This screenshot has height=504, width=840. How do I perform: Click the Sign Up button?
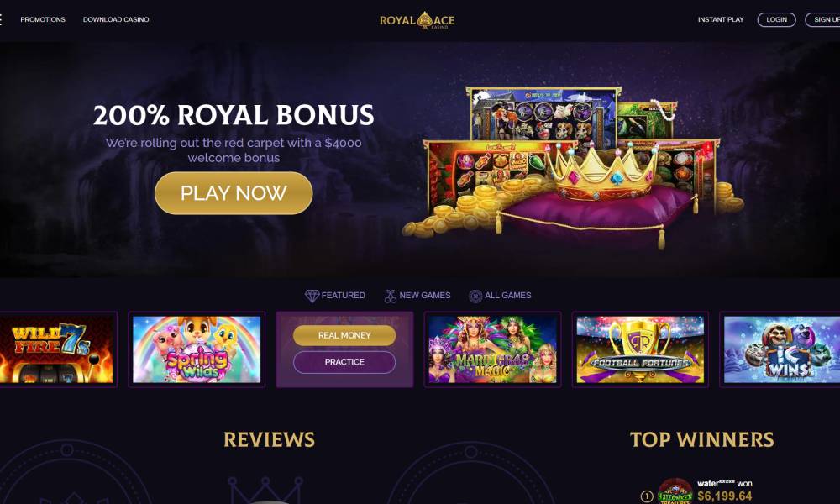(x=823, y=20)
